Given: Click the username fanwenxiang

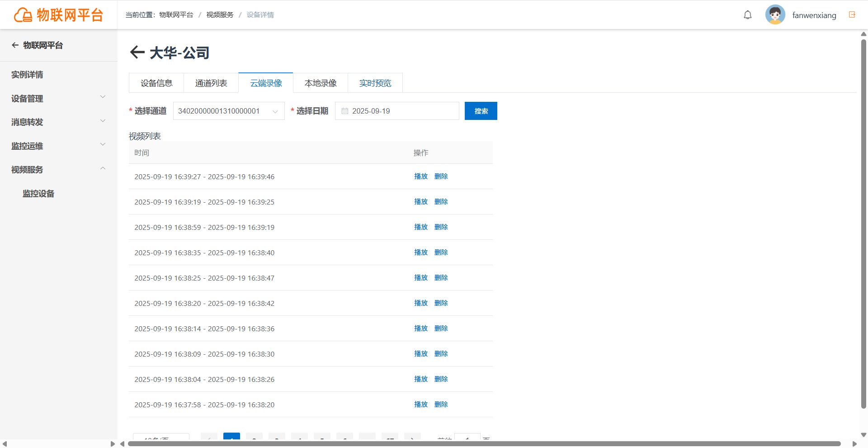Looking at the screenshot, I should pos(814,15).
